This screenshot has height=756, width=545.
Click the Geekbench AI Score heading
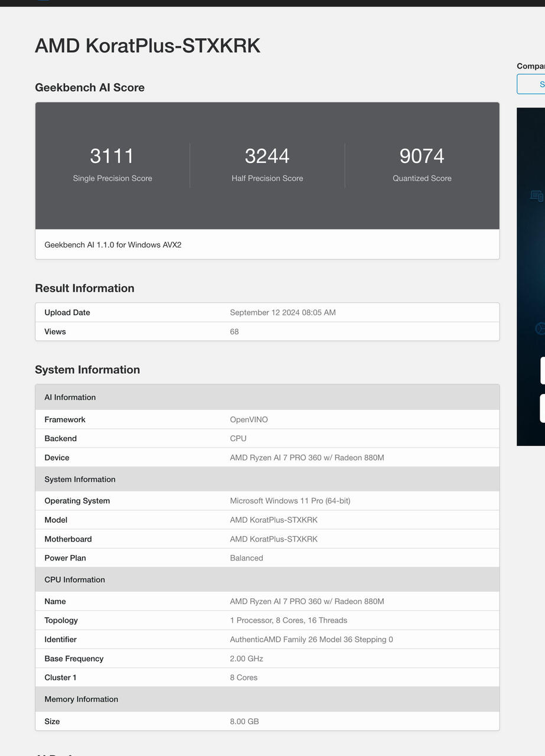[x=90, y=87]
